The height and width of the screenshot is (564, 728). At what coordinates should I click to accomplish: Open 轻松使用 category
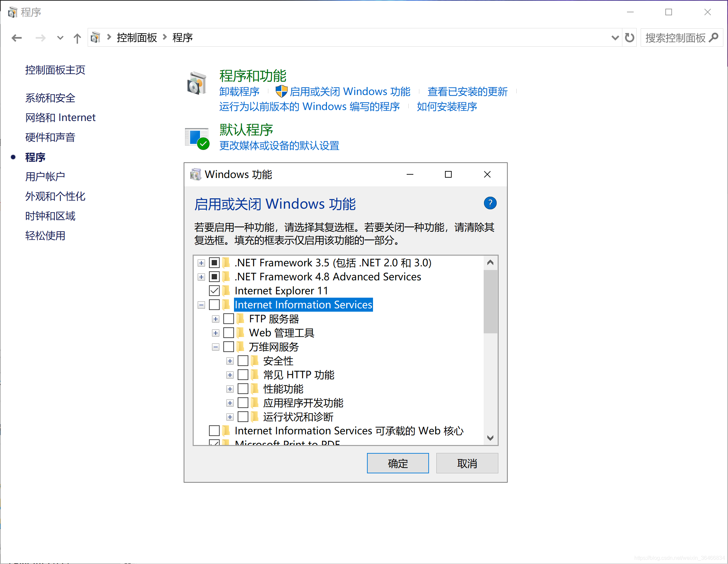(x=45, y=236)
